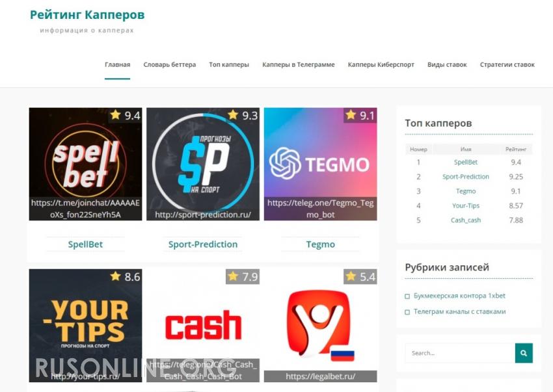The height and width of the screenshot is (392, 553).
Task: Select Стратегии ставок in navigation
Action: [507, 64]
